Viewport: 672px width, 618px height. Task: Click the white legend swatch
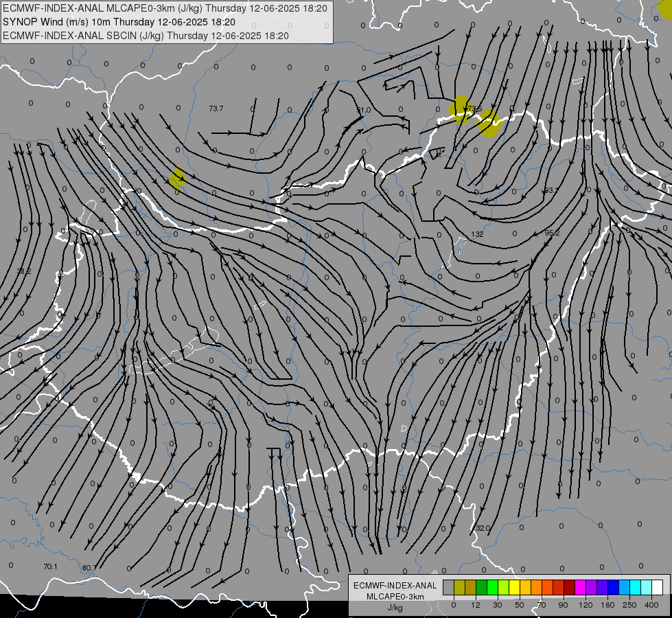[x=658, y=588]
